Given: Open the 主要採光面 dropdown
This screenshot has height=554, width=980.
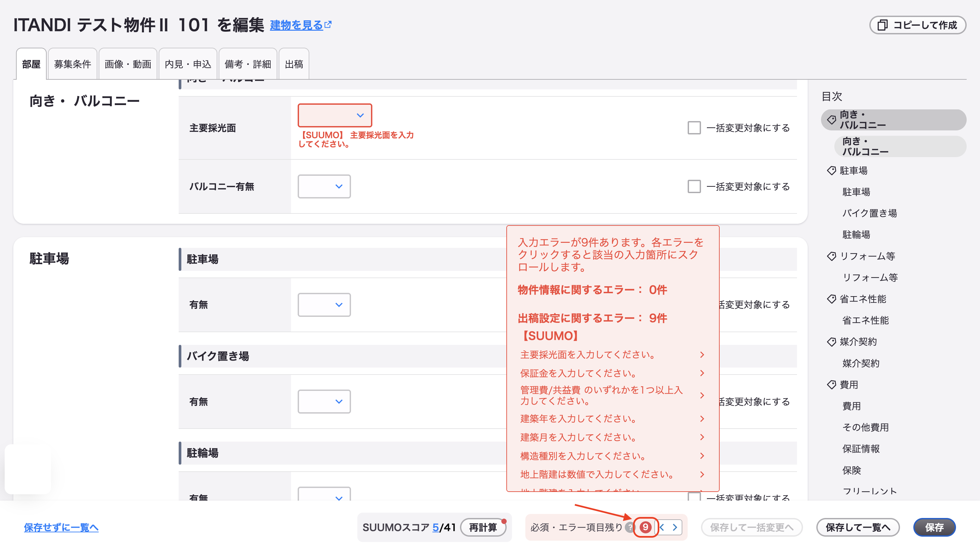Looking at the screenshot, I should [x=334, y=115].
